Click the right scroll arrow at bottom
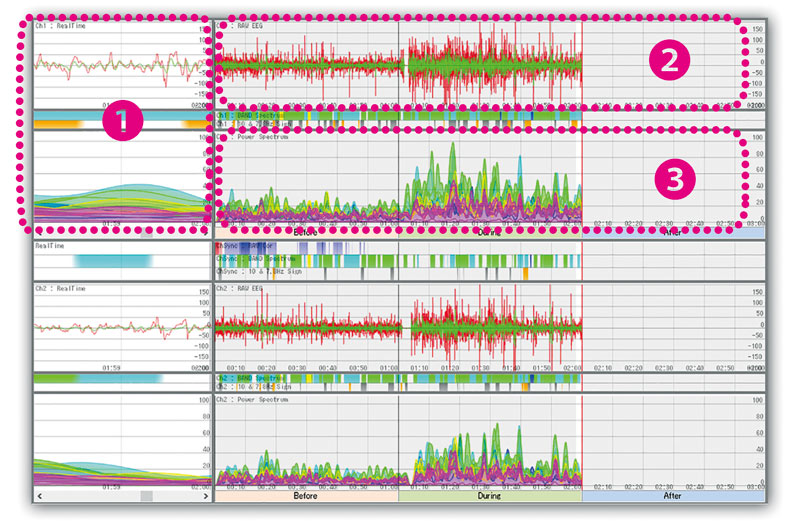 206,496
